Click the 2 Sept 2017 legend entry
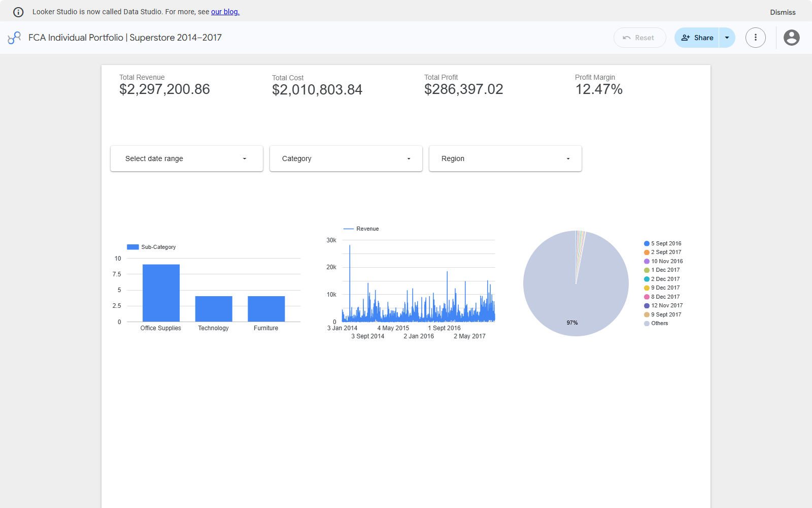Screen dimensions: 812x508 click(x=663, y=252)
